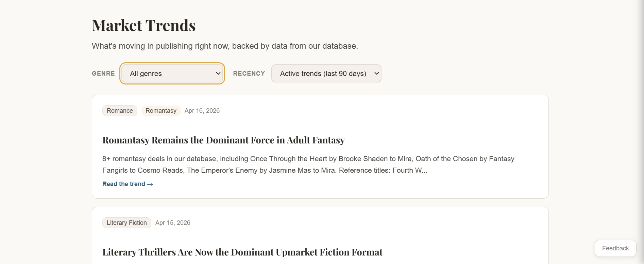Screen dimensions: 644x264
Task: Click the Feedback button
Action: coord(615,248)
